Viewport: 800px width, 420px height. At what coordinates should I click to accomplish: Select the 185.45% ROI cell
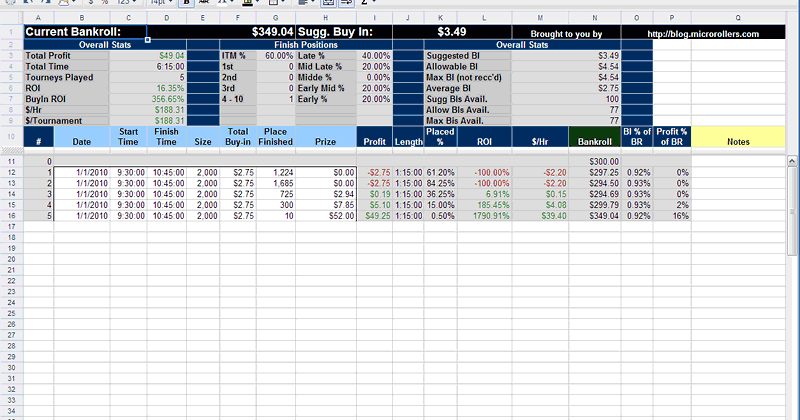coord(484,205)
